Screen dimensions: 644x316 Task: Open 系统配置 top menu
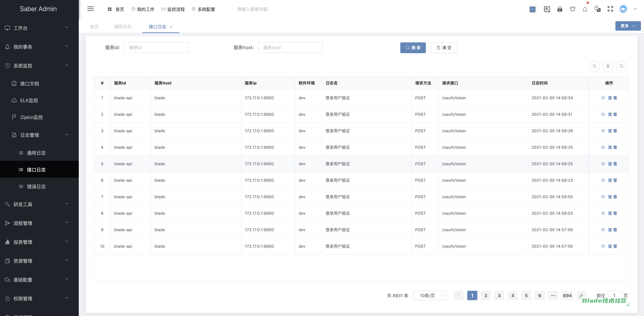coord(203,9)
